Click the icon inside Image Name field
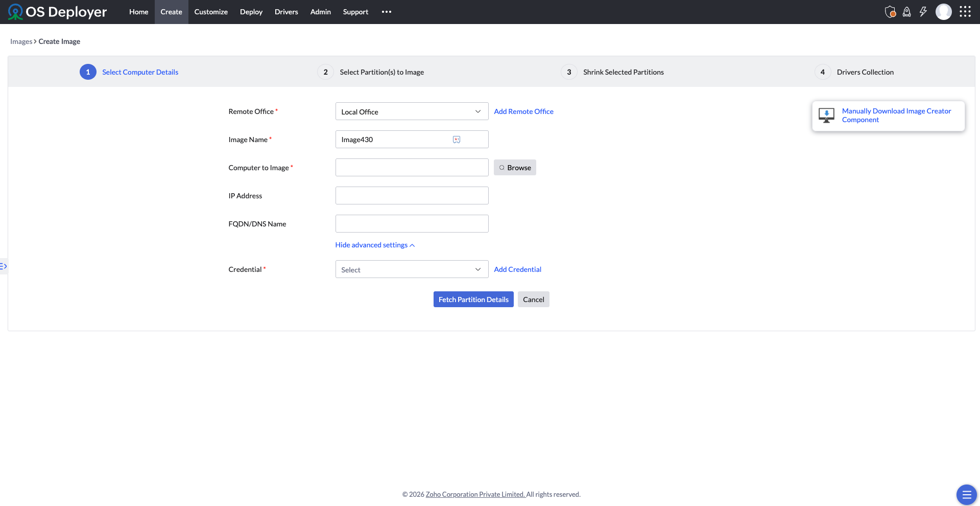The width and height of the screenshot is (980, 506). [x=457, y=140]
